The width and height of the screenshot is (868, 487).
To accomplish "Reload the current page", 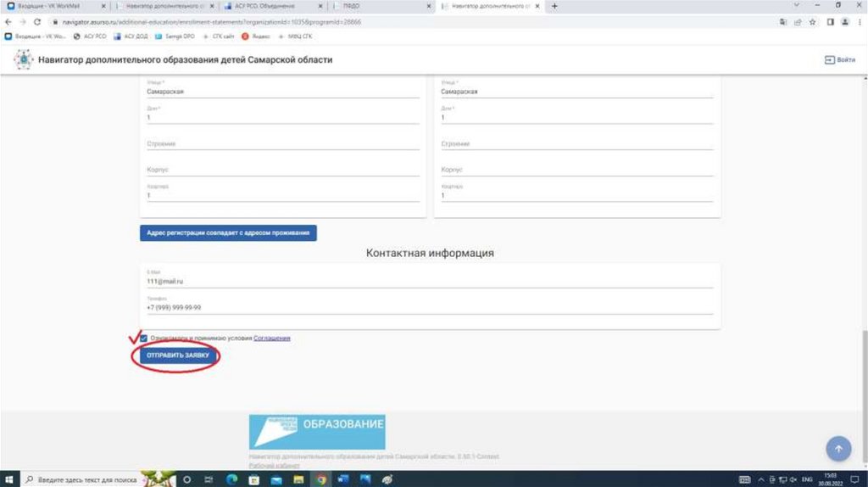I will 37,21.
